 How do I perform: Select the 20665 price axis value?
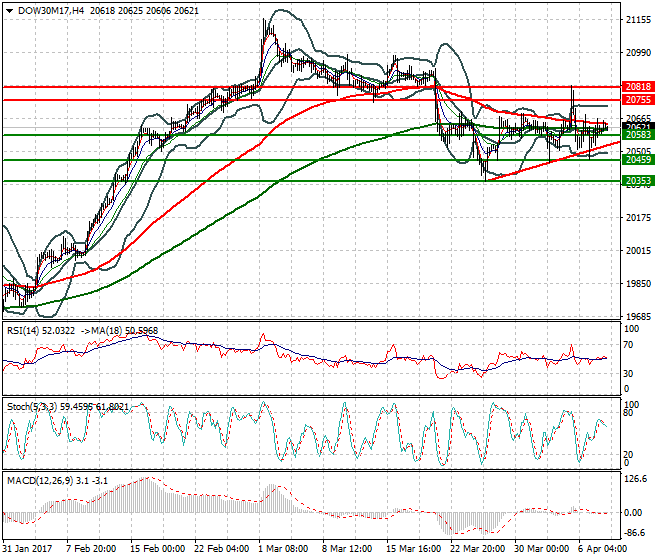point(638,119)
